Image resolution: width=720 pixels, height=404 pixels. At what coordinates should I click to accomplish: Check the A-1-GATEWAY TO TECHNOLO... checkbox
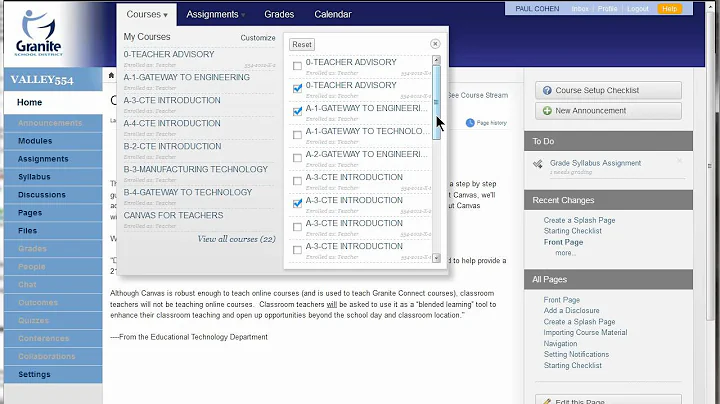point(297,135)
